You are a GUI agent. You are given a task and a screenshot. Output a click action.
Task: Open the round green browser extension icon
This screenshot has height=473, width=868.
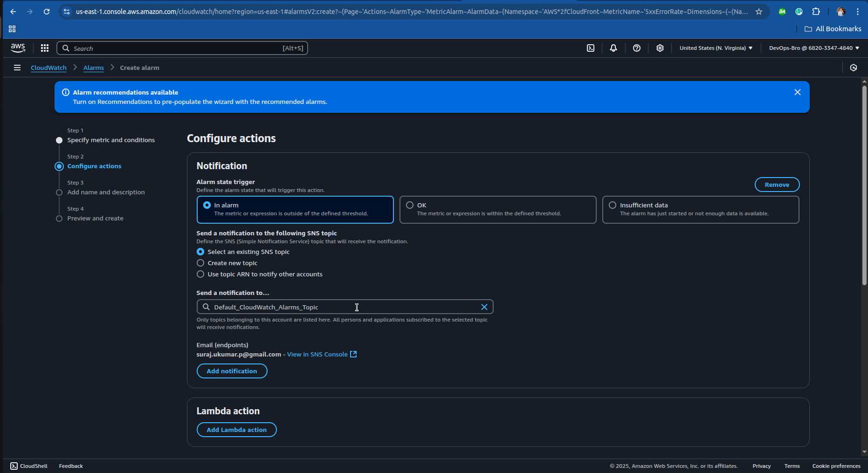click(799, 12)
